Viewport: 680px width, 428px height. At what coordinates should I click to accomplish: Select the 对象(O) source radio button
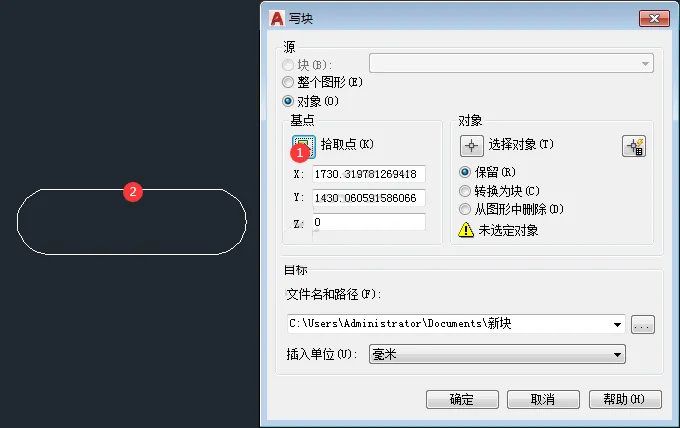coord(288,101)
